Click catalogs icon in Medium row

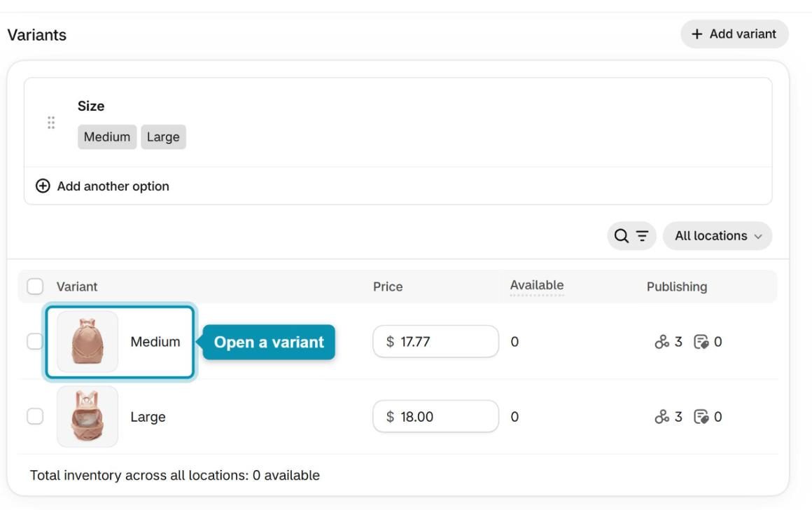pyautogui.click(x=701, y=342)
